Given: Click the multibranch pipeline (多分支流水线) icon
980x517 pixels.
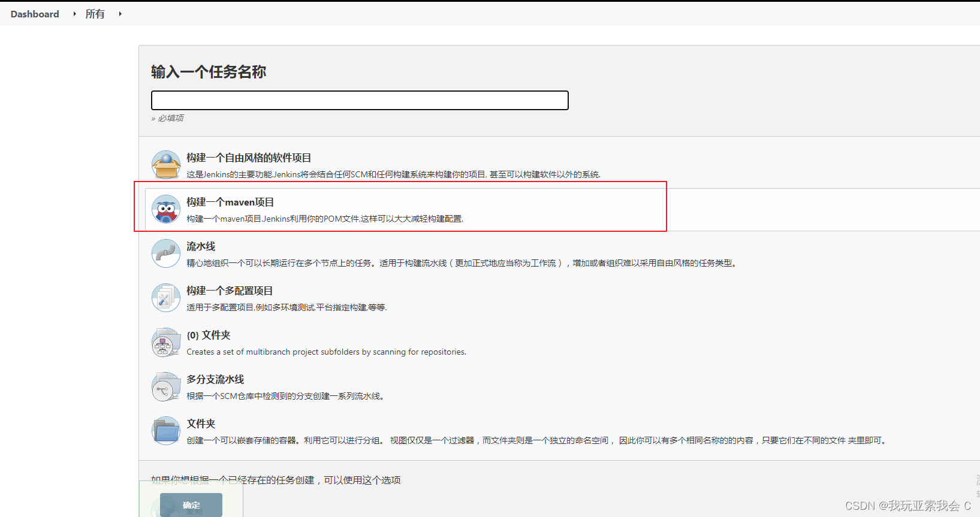Looking at the screenshot, I should pos(166,386).
